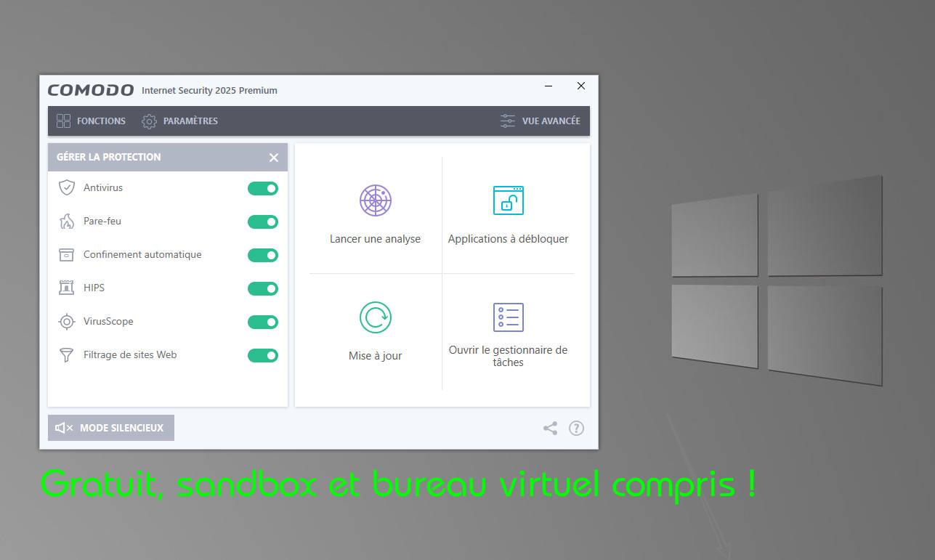The image size is (935, 560).
Task: Click the Filtrage de sites Web label
Action: coord(130,354)
